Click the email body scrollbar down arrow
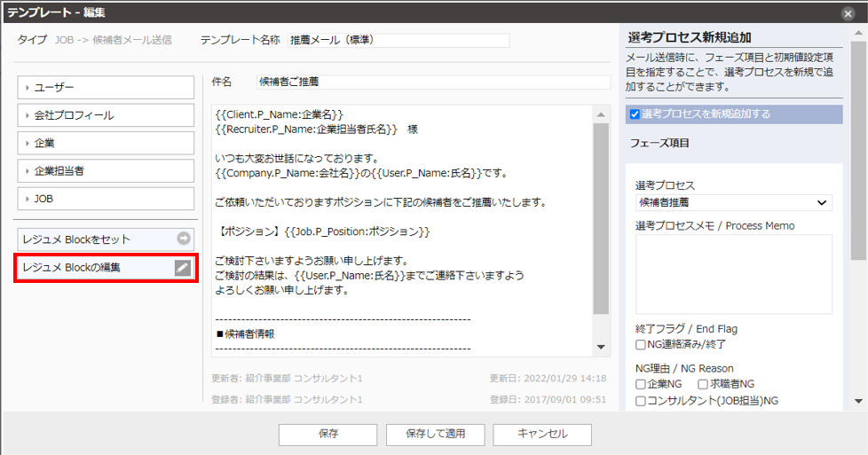Screen dimensions: 868x455 click(x=601, y=348)
